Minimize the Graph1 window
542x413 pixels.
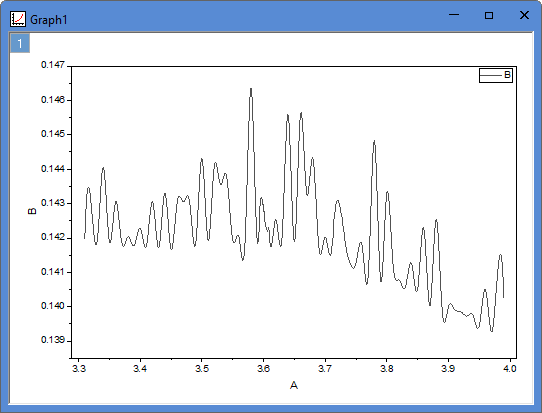coord(454,15)
